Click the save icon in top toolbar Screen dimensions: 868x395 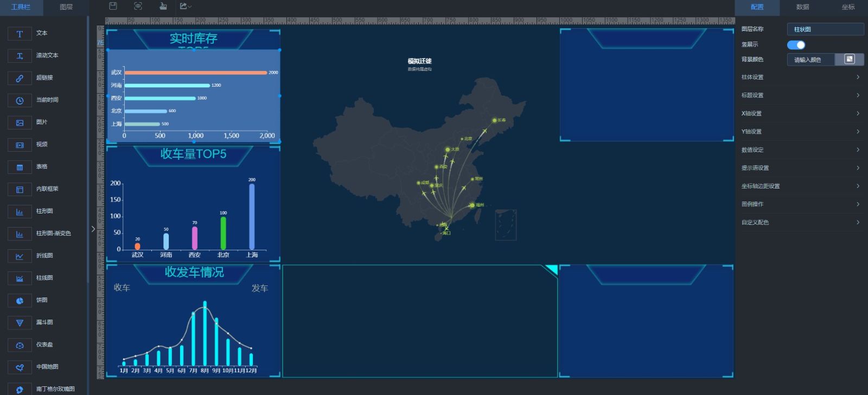pos(113,6)
